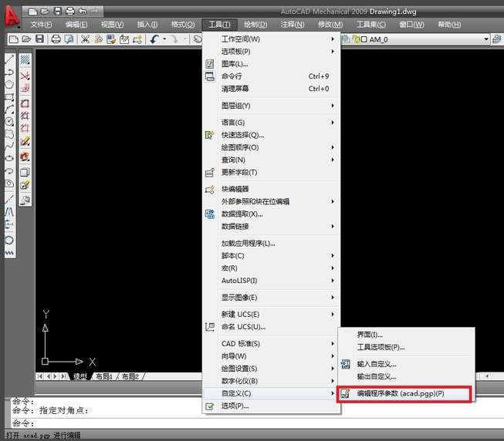Click the blue Undo arrow in standard toolbar
The width and height of the screenshot is (504, 441).
154,39
